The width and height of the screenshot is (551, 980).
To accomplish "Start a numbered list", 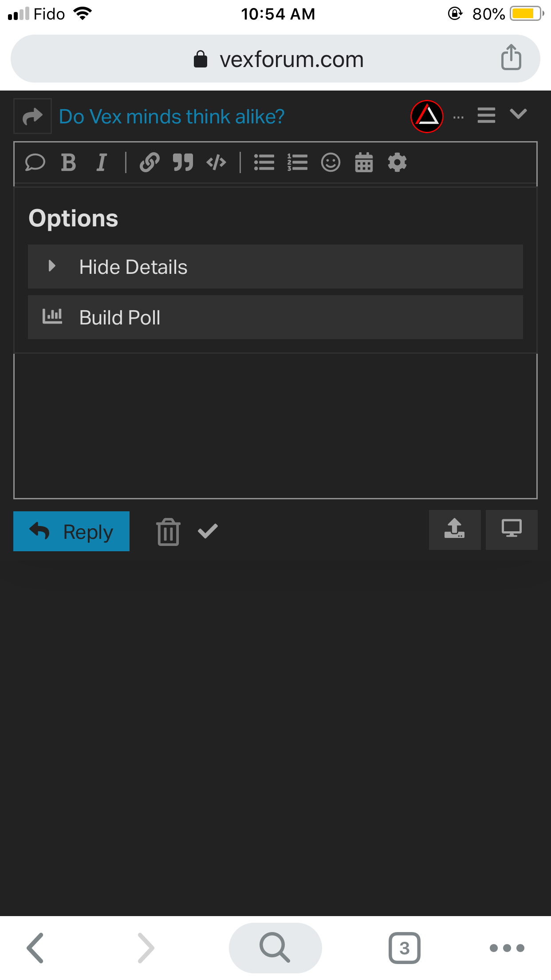I will click(x=297, y=162).
